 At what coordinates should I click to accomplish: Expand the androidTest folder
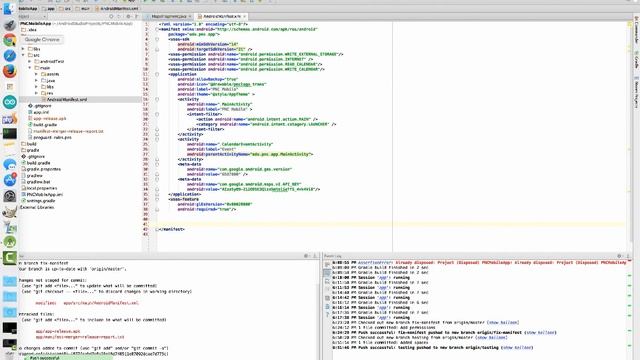(x=30, y=61)
